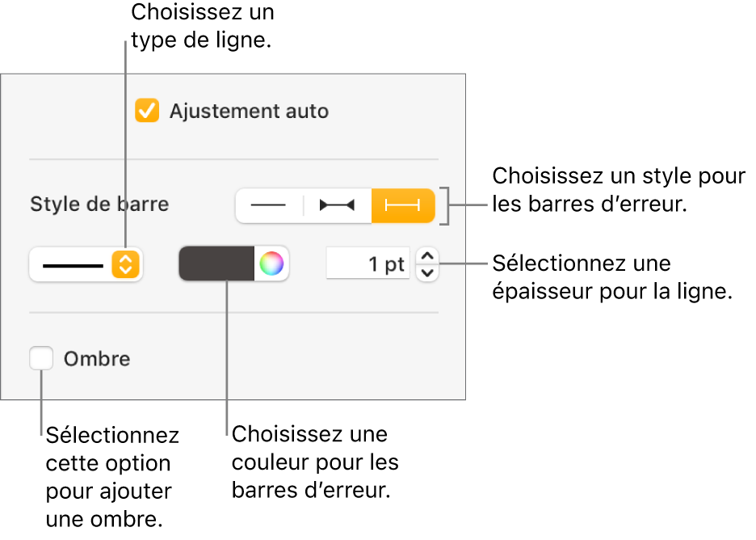
Task: Open the color wheel picker
Action: 272,264
